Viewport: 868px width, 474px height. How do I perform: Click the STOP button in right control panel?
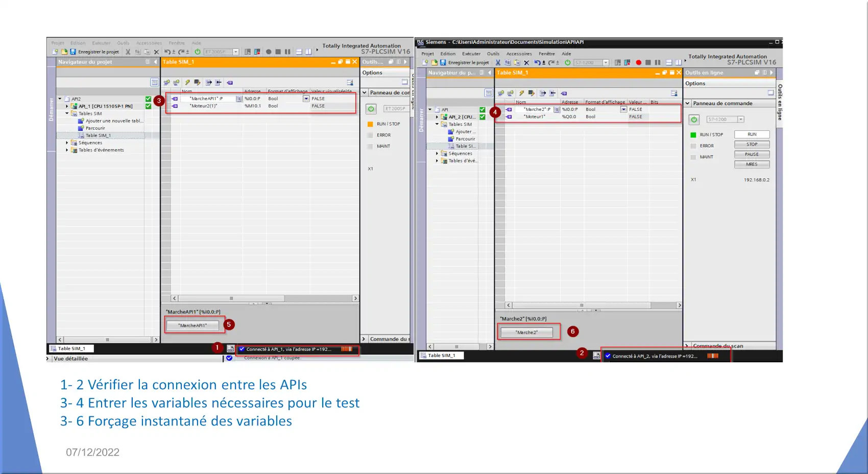pyautogui.click(x=752, y=145)
